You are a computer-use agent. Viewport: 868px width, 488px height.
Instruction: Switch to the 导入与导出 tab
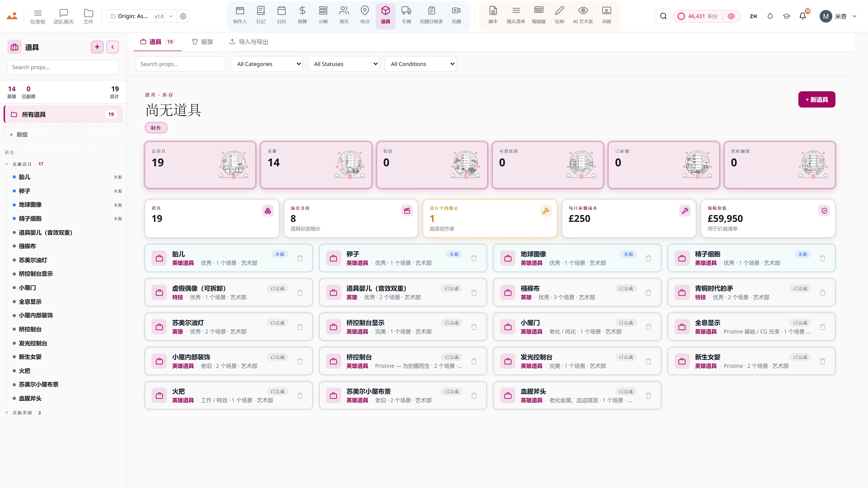[x=249, y=42]
